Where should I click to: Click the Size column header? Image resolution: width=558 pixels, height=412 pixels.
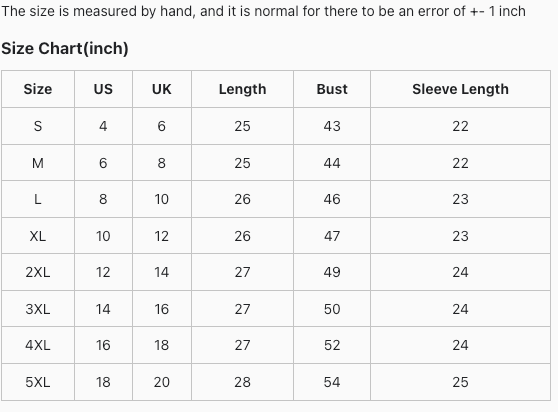coord(38,89)
